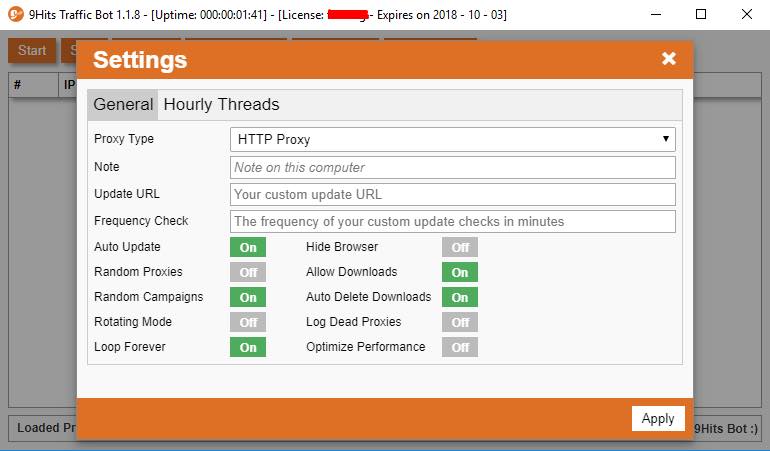Click the Frequency Check label
This screenshot has width=770, height=451.
click(x=141, y=221)
